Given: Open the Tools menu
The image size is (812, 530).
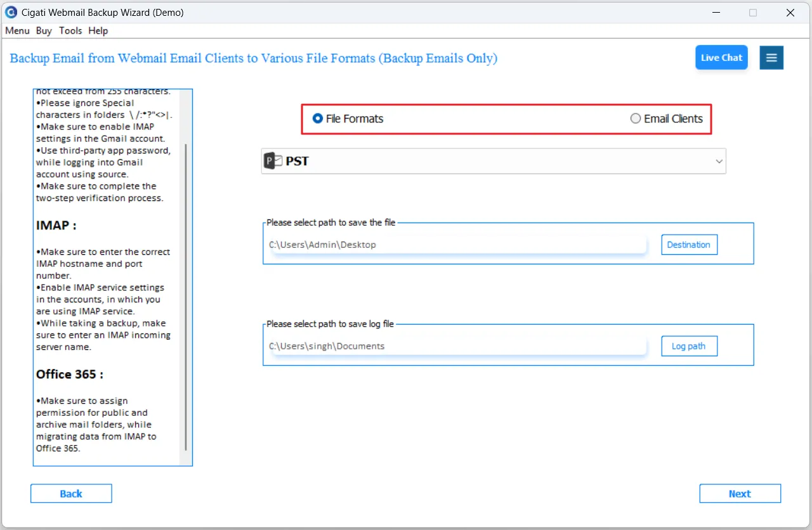Looking at the screenshot, I should pyautogui.click(x=70, y=30).
